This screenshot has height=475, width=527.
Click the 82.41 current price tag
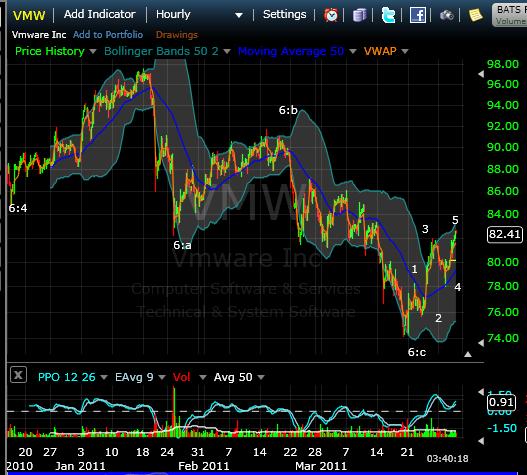point(505,234)
